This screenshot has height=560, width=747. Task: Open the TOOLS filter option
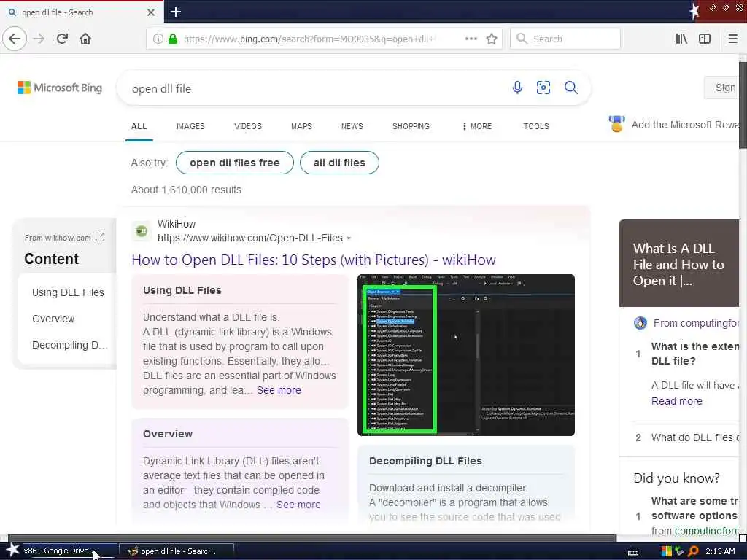tap(536, 126)
